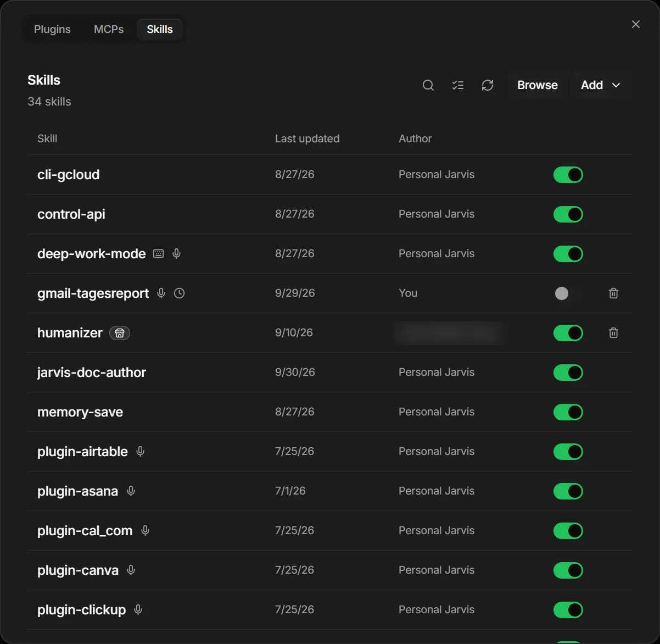Viewport: 660px width, 644px height.
Task: Click microphone icon beside plugin-airtable
Action: pos(141,451)
